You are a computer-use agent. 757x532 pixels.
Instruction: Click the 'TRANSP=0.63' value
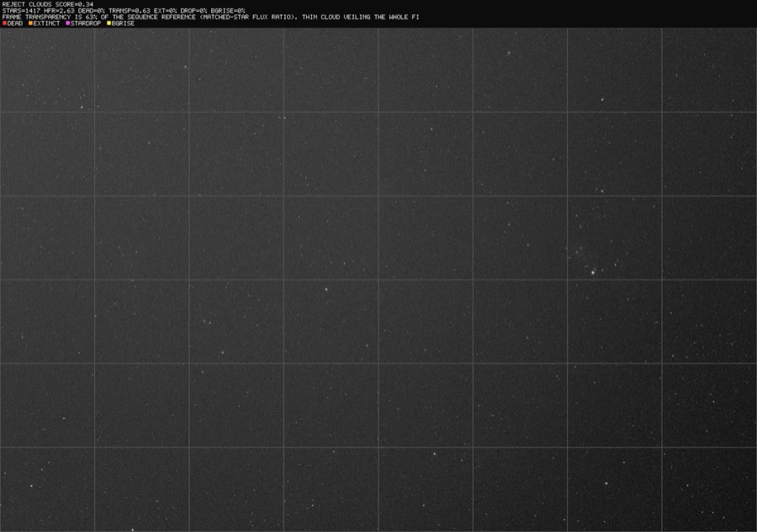pyautogui.click(x=130, y=11)
